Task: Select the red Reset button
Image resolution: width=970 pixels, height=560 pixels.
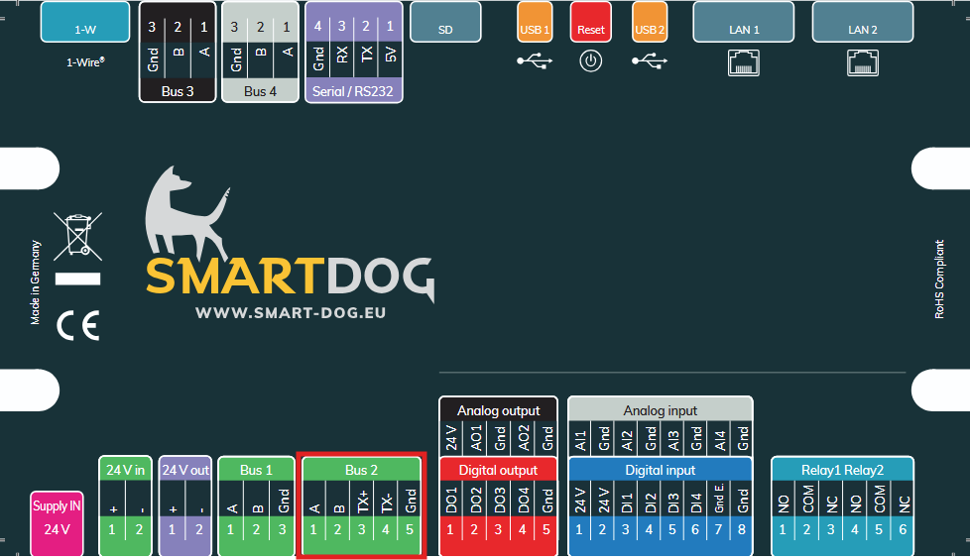Action: coord(591,30)
